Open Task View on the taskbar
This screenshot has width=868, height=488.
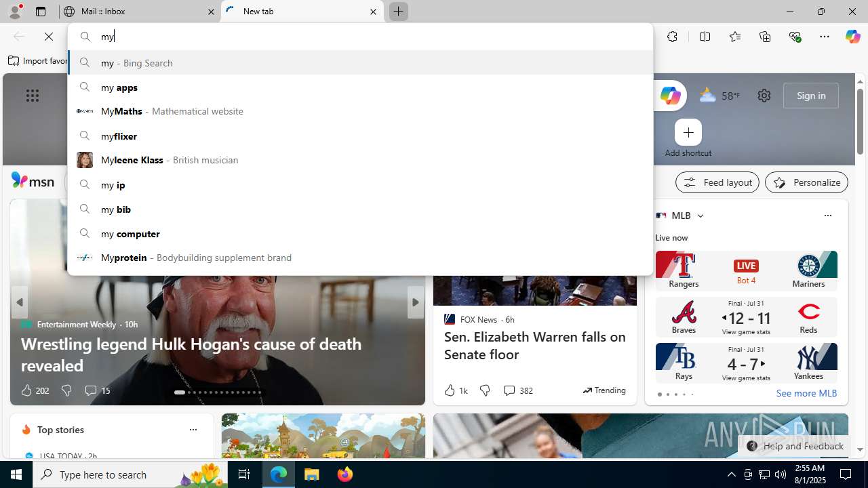(244, 474)
